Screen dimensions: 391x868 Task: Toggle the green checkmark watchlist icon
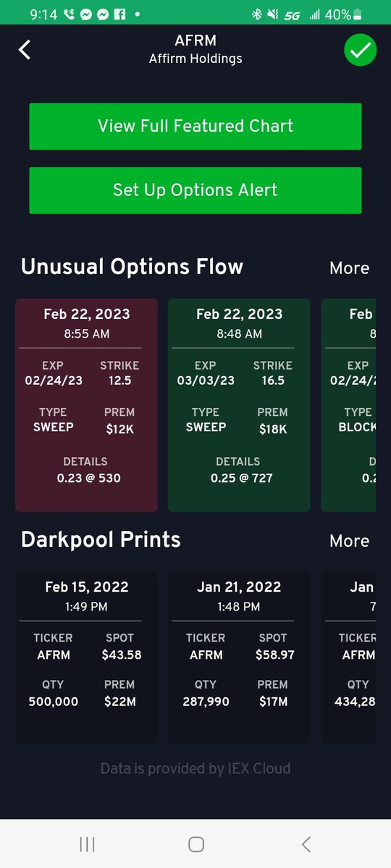click(361, 49)
